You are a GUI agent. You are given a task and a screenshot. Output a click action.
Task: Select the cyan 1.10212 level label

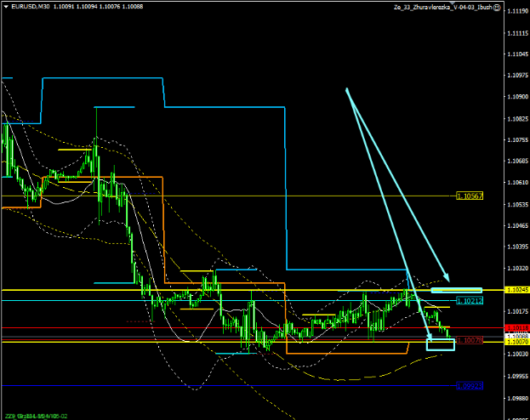click(x=470, y=301)
